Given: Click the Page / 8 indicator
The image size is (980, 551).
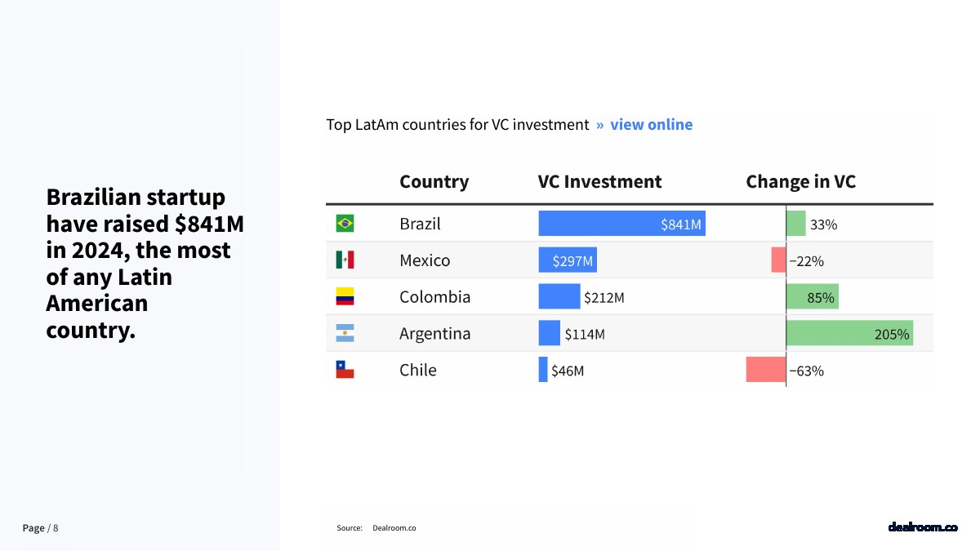Looking at the screenshot, I should pos(40,528).
